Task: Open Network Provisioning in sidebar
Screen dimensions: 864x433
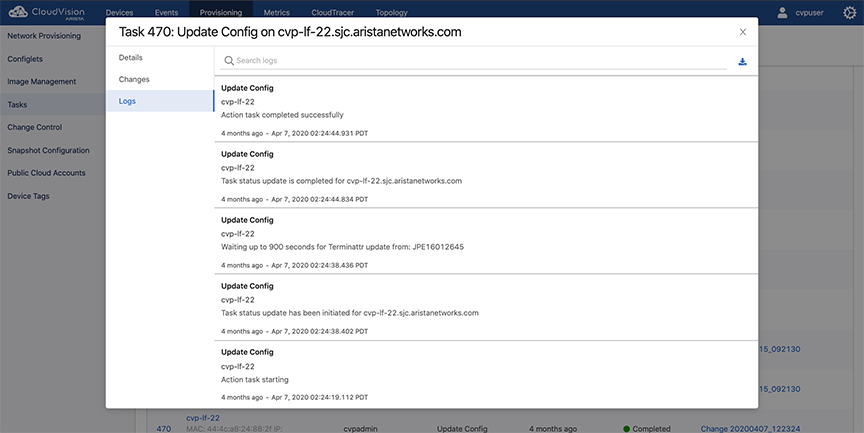Action: tap(44, 36)
